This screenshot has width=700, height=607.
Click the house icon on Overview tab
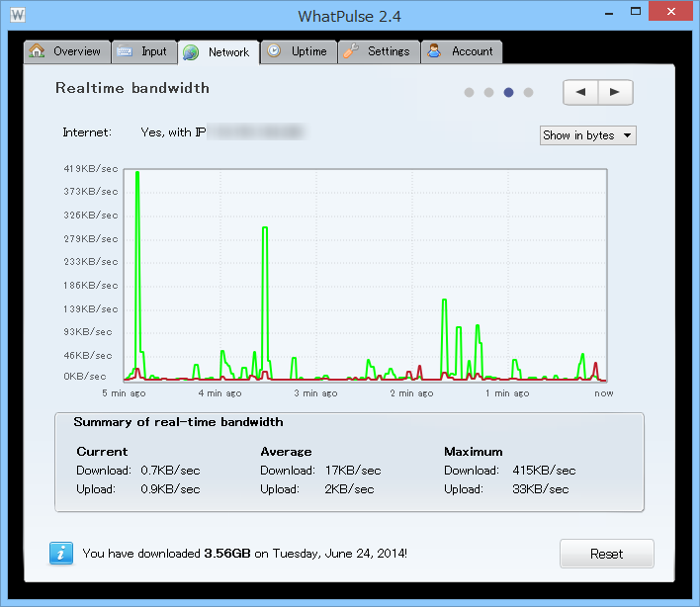(37, 50)
